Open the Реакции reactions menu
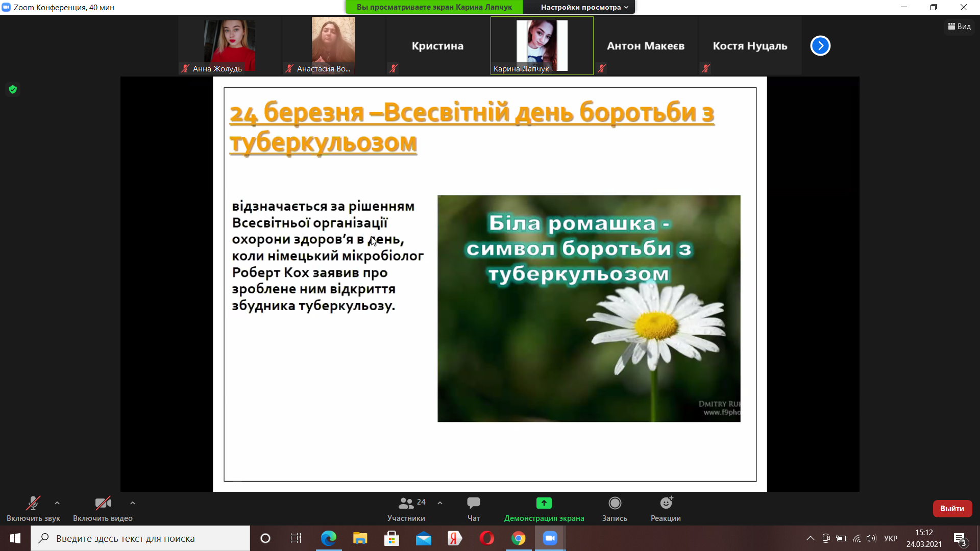The width and height of the screenshot is (980, 551). point(666,509)
